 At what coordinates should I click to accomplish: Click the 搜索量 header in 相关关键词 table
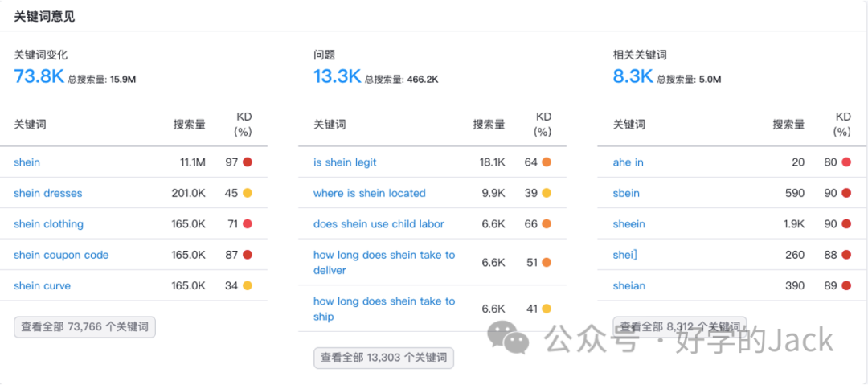click(x=788, y=125)
